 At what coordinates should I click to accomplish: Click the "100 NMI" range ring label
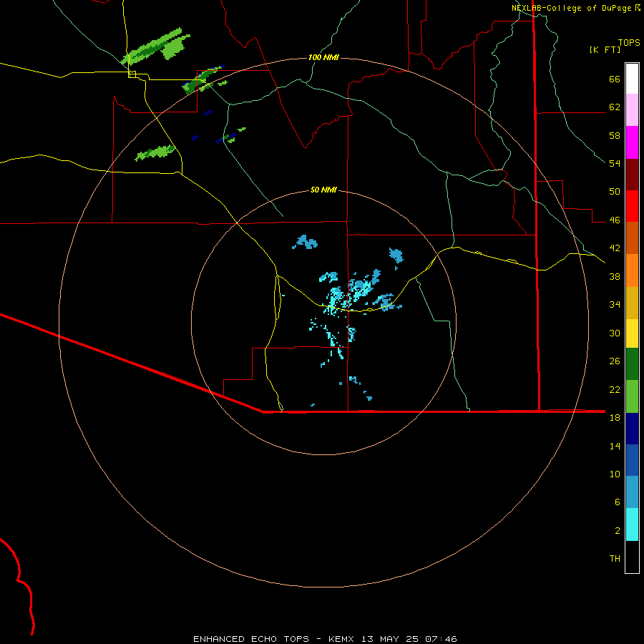[x=323, y=57]
